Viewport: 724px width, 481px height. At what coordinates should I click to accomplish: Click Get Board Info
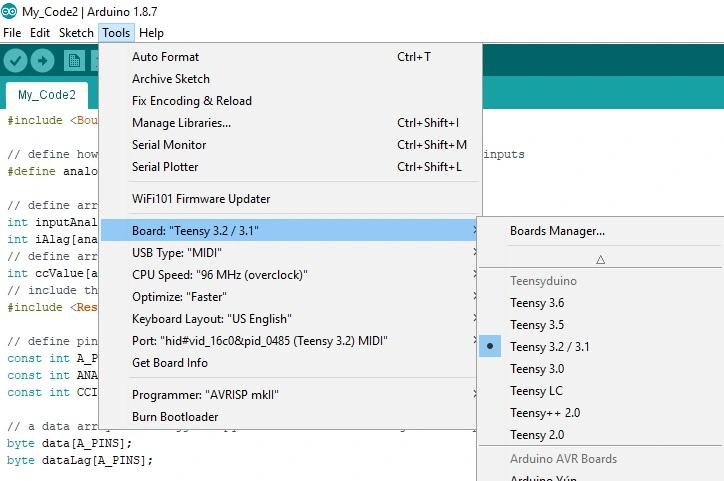[x=170, y=363]
